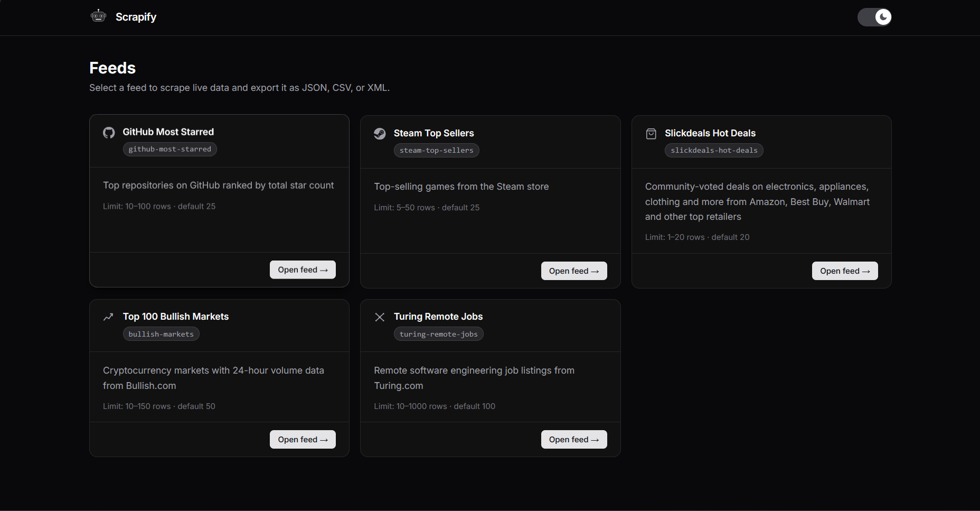Click the turing-remote-jobs slug badge
Image resolution: width=980 pixels, height=511 pixels.
pyautogui.click(x=438, y=334)
